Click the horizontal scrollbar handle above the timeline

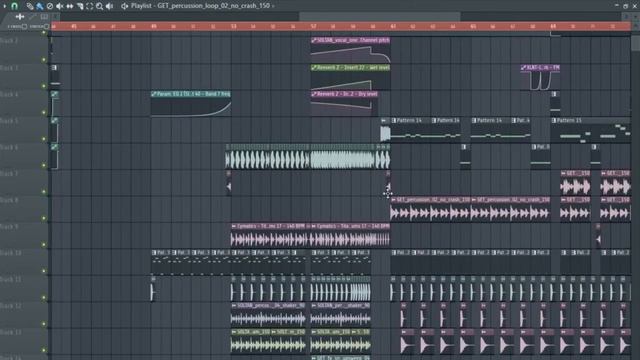point(380,17)
